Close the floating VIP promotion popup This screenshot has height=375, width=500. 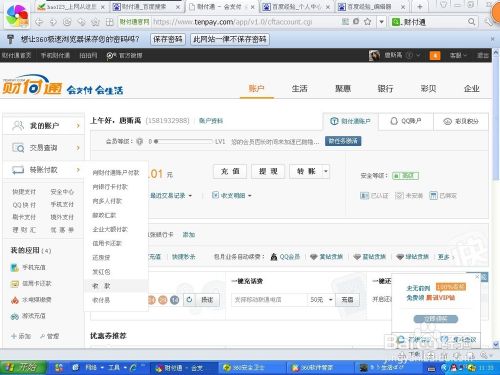[x=477, y=277]
